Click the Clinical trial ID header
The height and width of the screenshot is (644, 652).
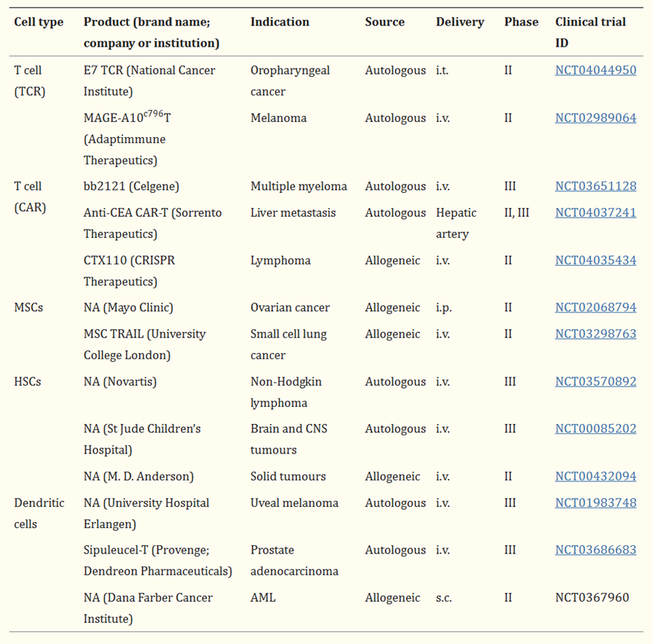[x=590, y=23]
